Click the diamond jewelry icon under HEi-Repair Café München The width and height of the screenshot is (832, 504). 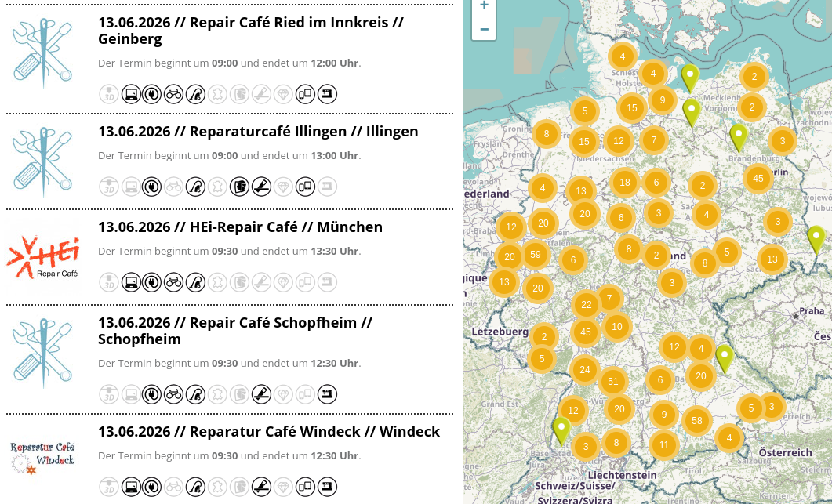[x=283, y=282]
